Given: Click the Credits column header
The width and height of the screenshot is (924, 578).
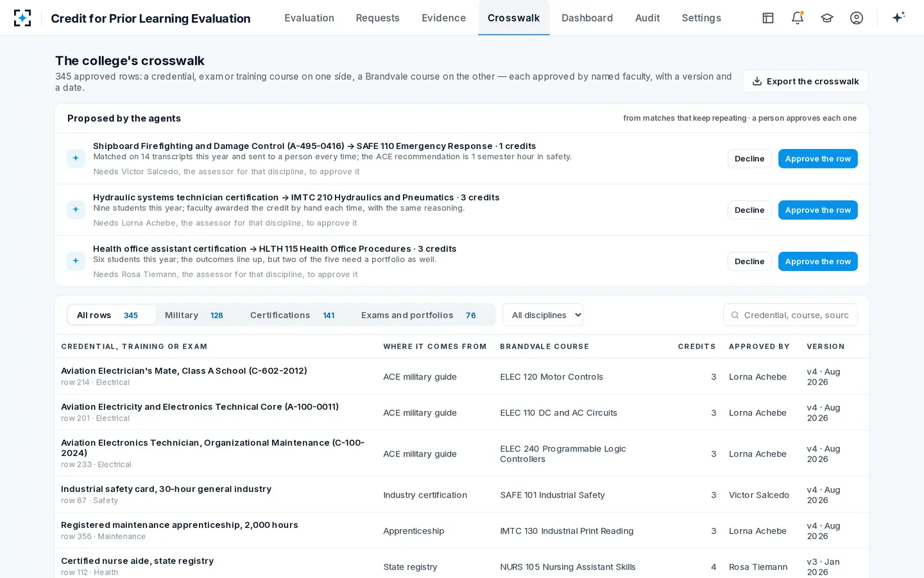Looking at the screenshot, I should point(697,346).
